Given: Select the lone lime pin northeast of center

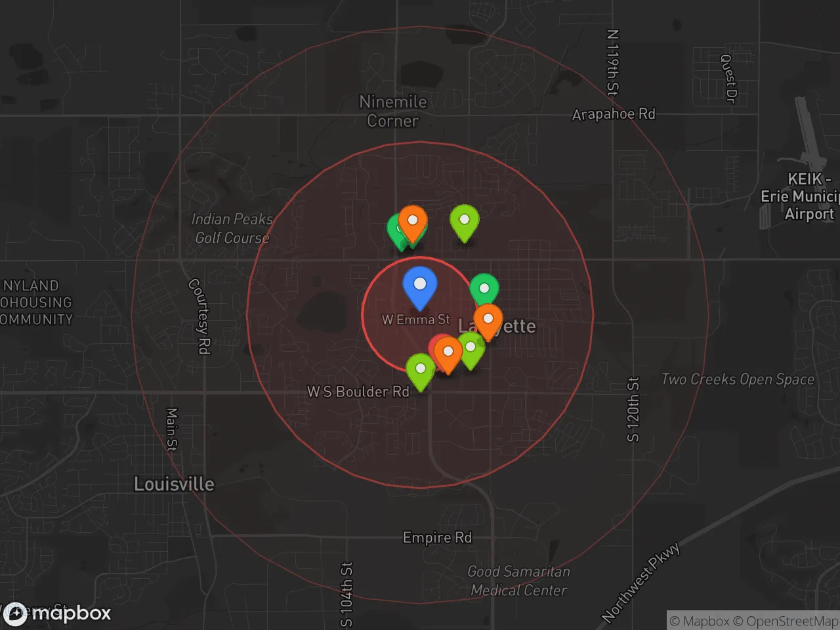Looking at the screenshot, I should tap(464, 220).
